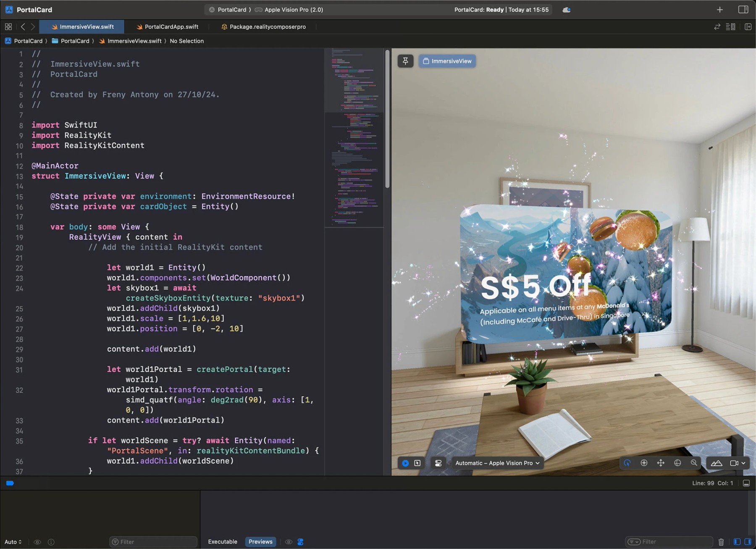
Task: Open the editor options menu
Action: click(731, 27)
